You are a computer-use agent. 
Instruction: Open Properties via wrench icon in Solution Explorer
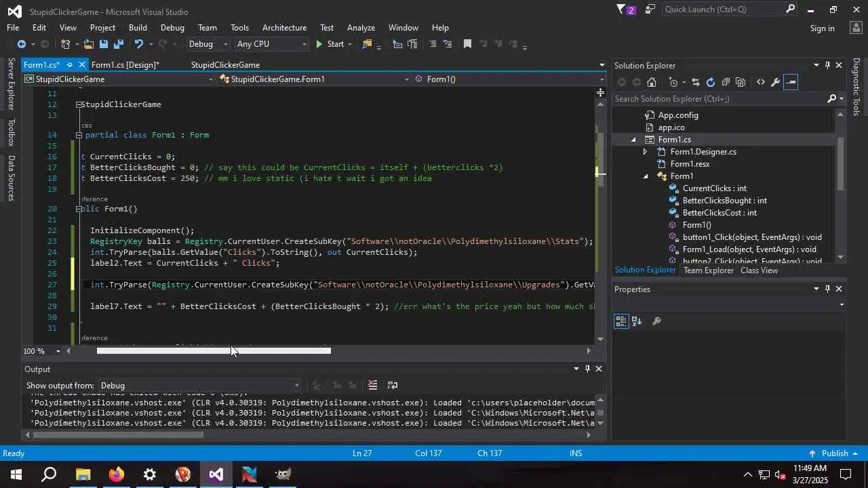click(776, 82)
